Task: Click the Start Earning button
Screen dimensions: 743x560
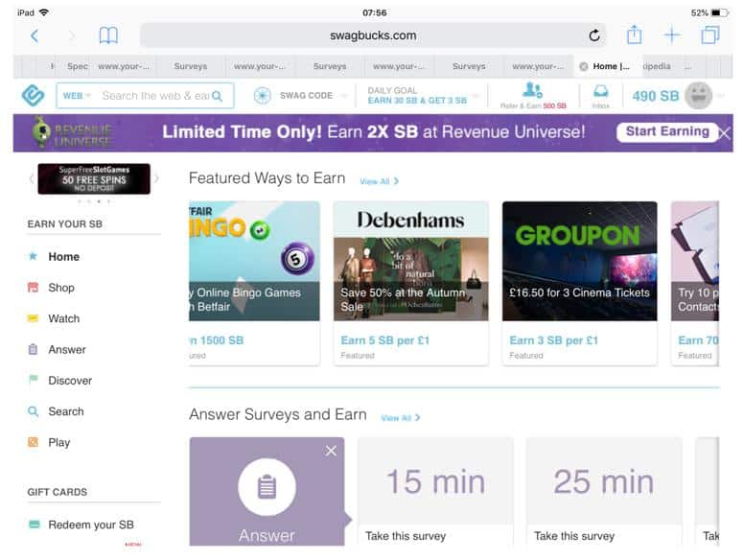Action: point(667,131)
